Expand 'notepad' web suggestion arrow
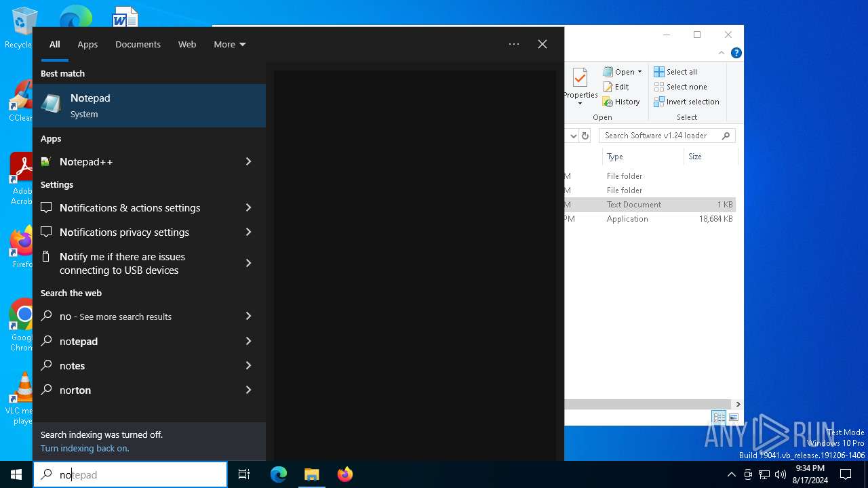 point(248,341)
